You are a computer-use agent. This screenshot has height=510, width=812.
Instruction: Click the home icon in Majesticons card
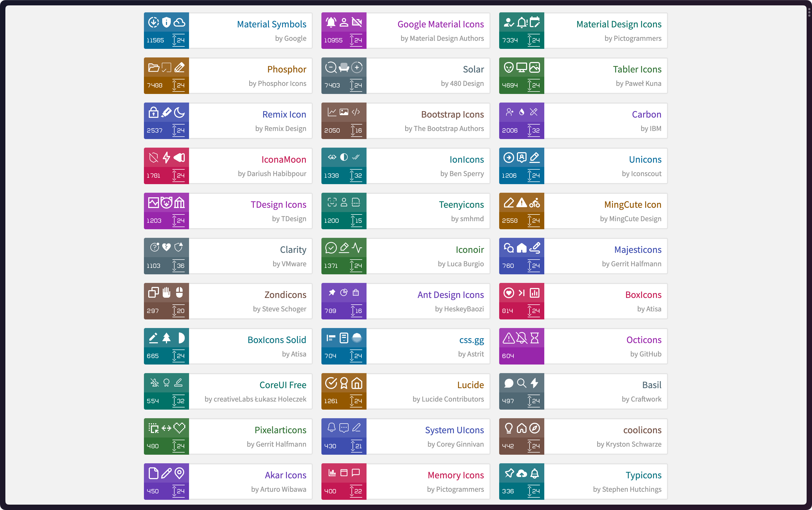point(522,248)
